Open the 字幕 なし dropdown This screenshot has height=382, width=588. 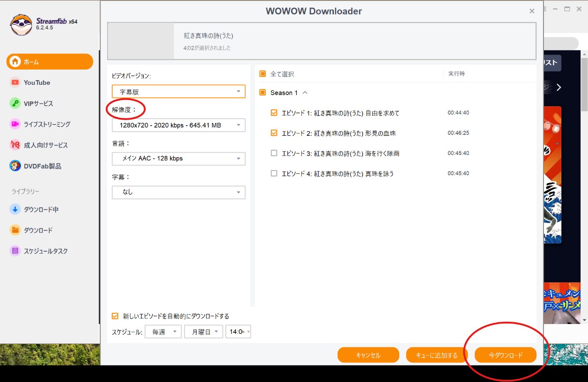(x=179, y=192)
